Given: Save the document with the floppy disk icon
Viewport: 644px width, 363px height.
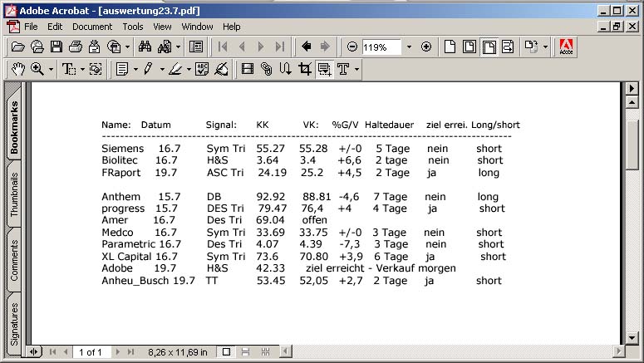Looking at the screenshot, I should pos(57,47).
